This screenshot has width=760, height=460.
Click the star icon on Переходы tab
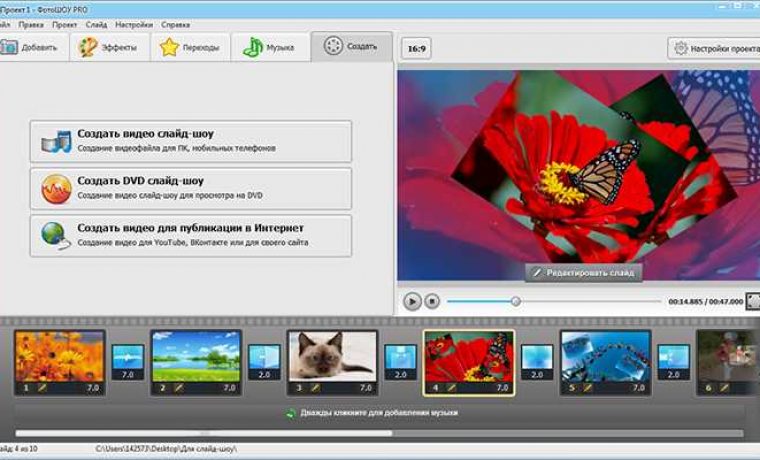[169, 48]
